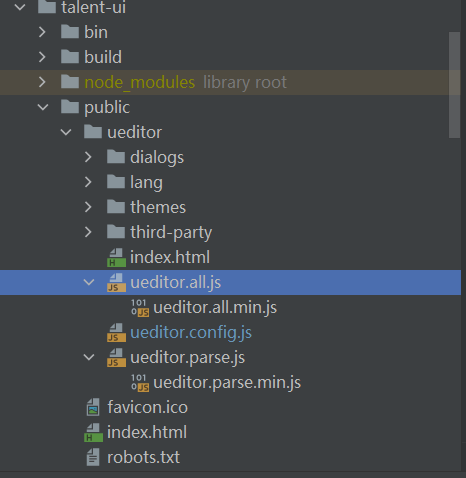Click minified JS icon of ueditor.parse.min.js
Screen dimensions: 466x478
[140, 383]
